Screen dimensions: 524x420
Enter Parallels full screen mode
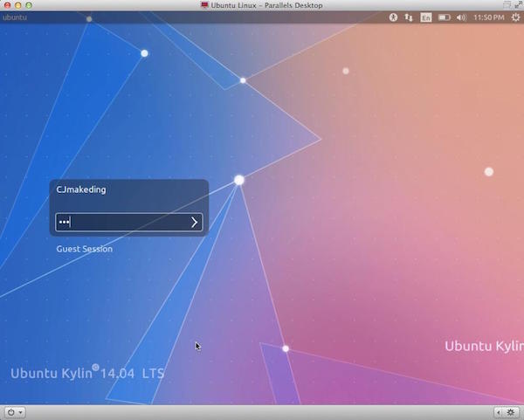[518, 4]
